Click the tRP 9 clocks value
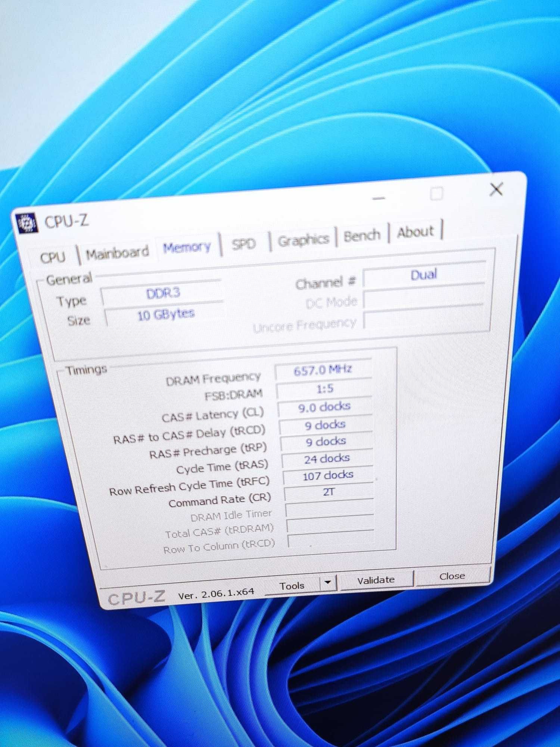The height and width of the screenshot is (747, 560). [x=326, y=441]
